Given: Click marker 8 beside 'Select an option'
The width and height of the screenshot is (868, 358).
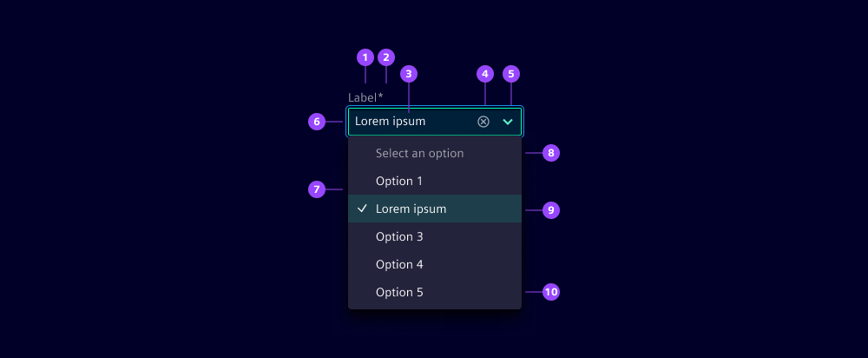Looking at the screenshot, I should coord(551,153).
